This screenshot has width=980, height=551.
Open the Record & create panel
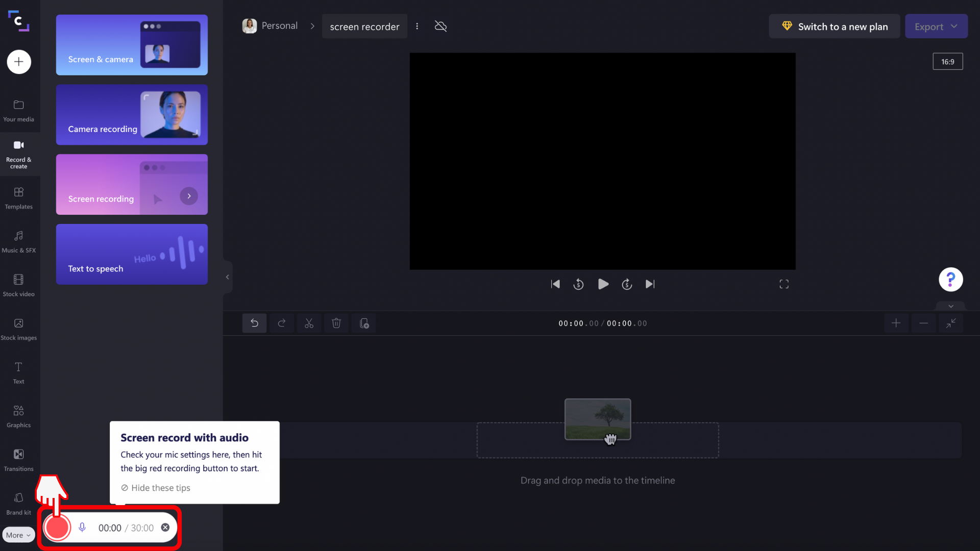click(x=18, y=154)
